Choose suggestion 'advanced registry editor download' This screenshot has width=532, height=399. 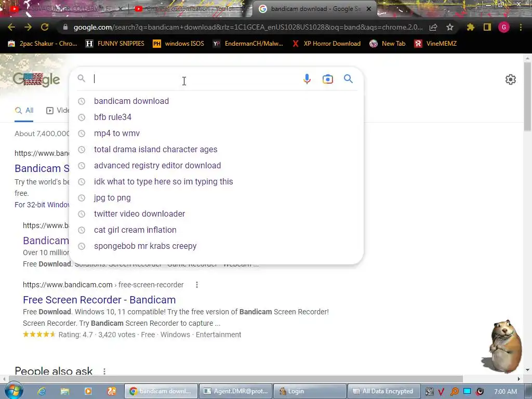(217, 166)
